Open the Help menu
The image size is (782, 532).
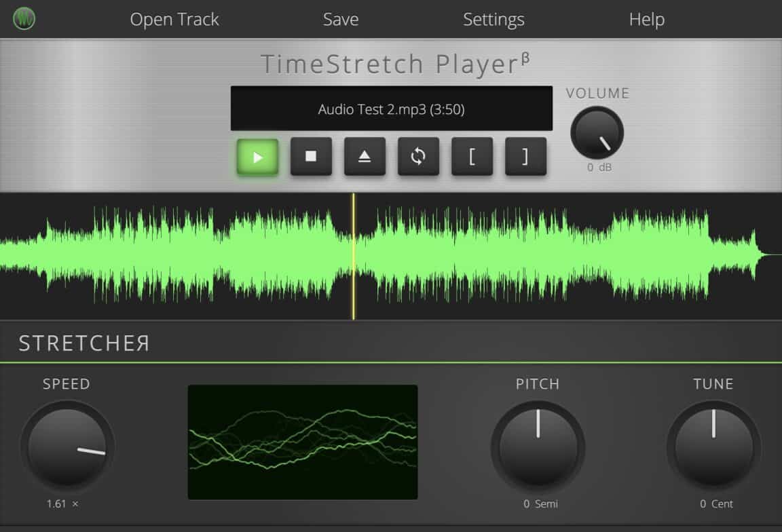point(646,19)
